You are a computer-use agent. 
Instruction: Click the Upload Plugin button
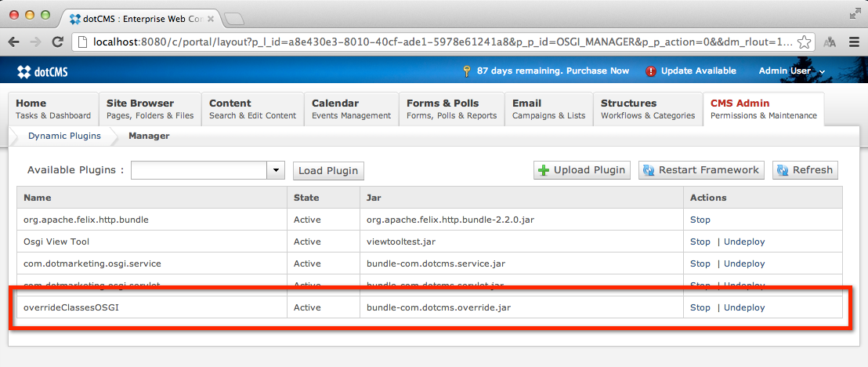click(581, 170)
